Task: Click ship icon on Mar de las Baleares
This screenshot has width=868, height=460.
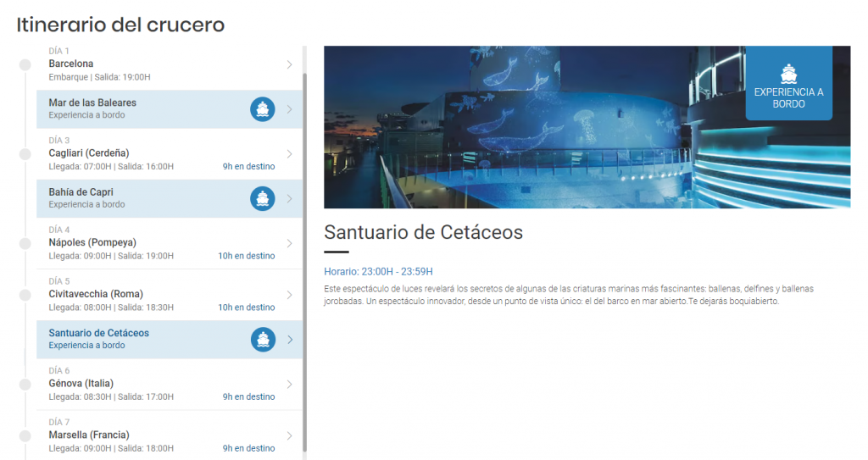Action: click(x=263, y=109)
